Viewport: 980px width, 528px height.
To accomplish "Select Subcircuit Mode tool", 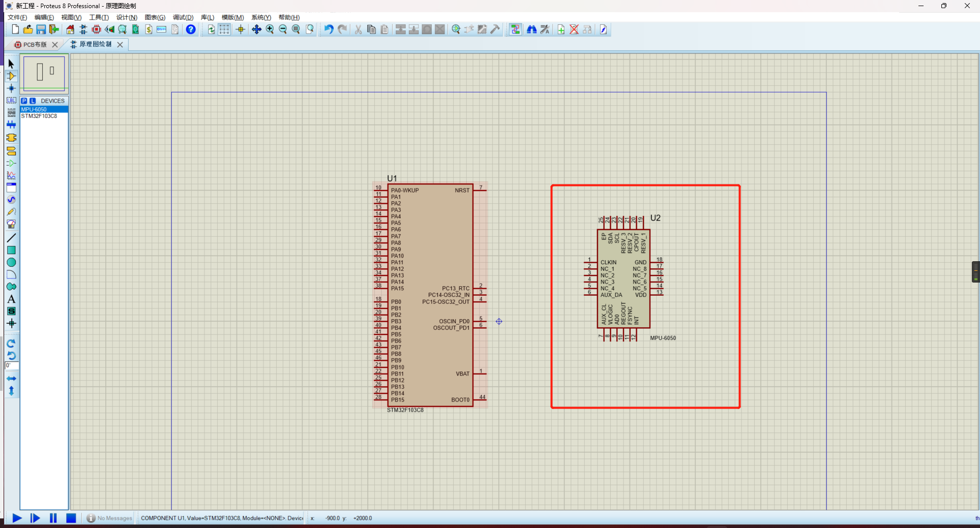I will 11,138.
